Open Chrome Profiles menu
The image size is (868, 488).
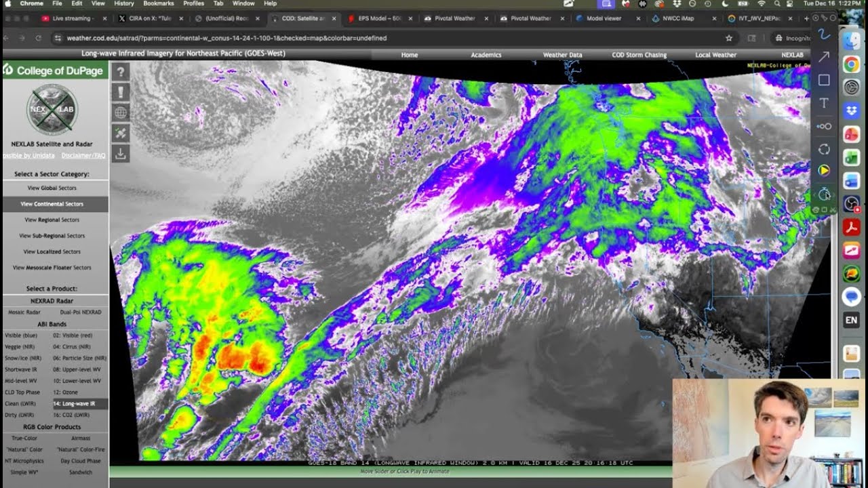[193, 3]
